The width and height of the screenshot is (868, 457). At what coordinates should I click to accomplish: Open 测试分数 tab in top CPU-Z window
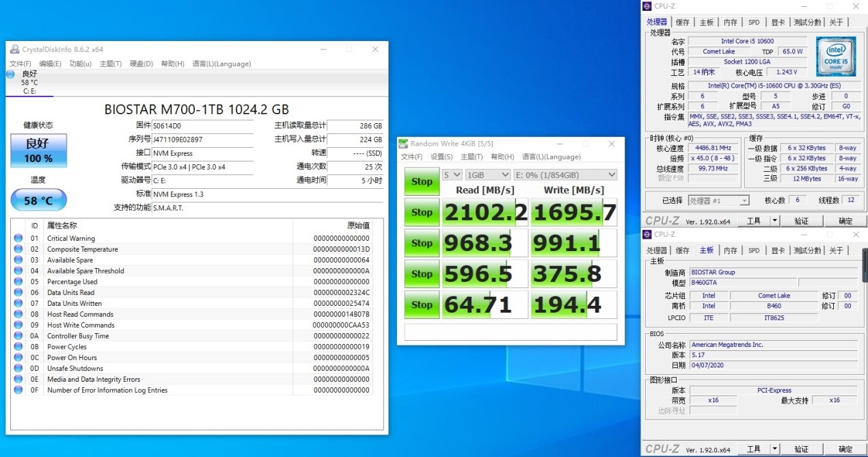(806, 22)
